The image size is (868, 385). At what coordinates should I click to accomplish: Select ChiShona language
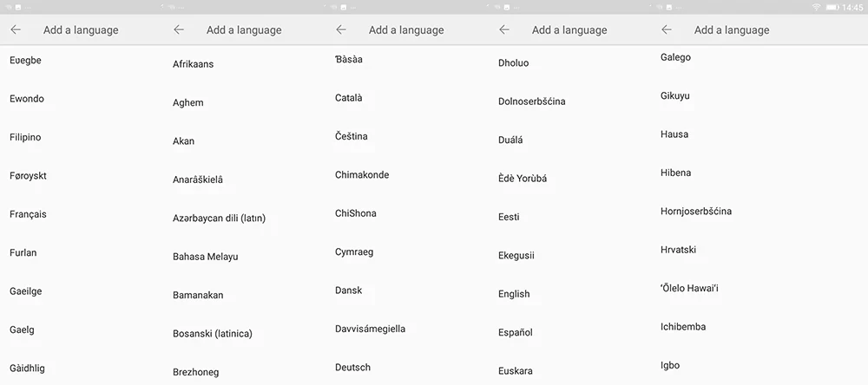click(356, 213)
